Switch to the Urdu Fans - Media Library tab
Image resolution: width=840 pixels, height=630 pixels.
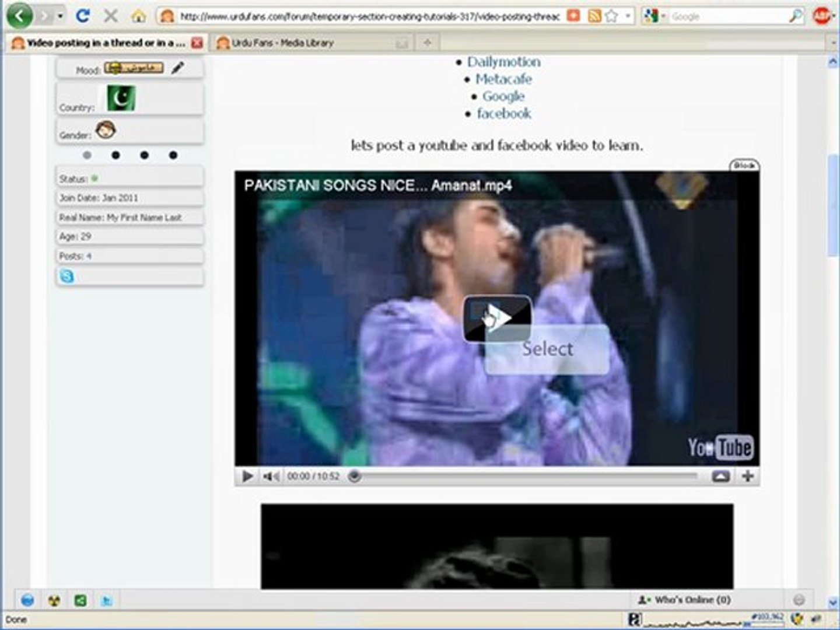click(x=283, y=43)
